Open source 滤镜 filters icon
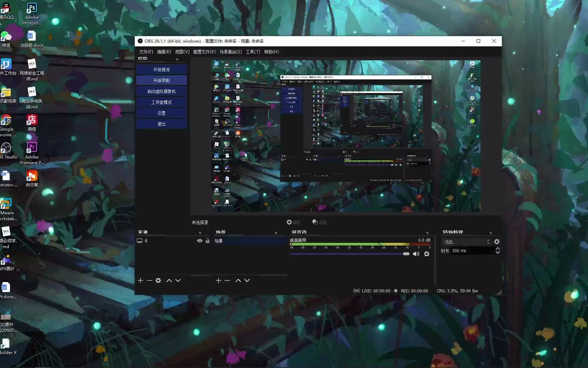 (x=320, y=222)
